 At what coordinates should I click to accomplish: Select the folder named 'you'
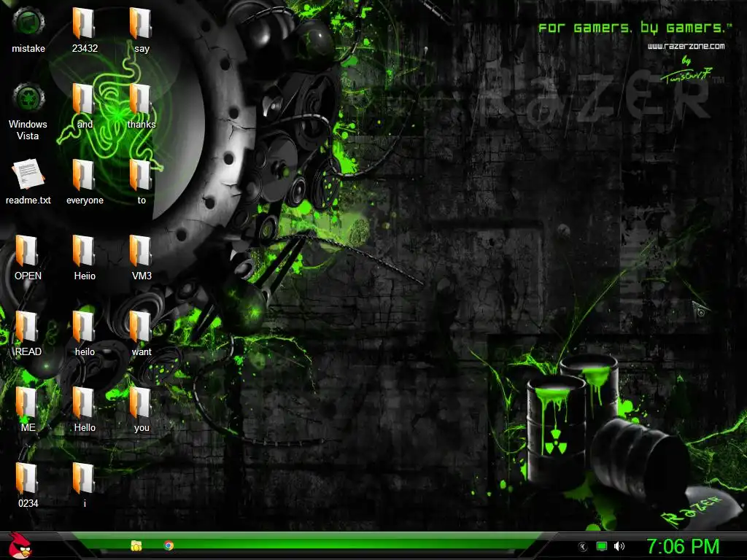tap(142, 409)
